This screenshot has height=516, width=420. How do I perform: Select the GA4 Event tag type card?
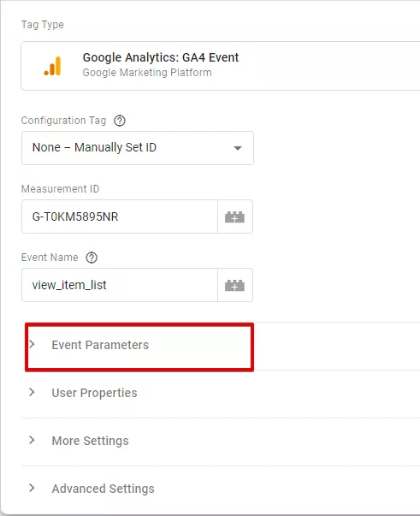pos(221,66)
